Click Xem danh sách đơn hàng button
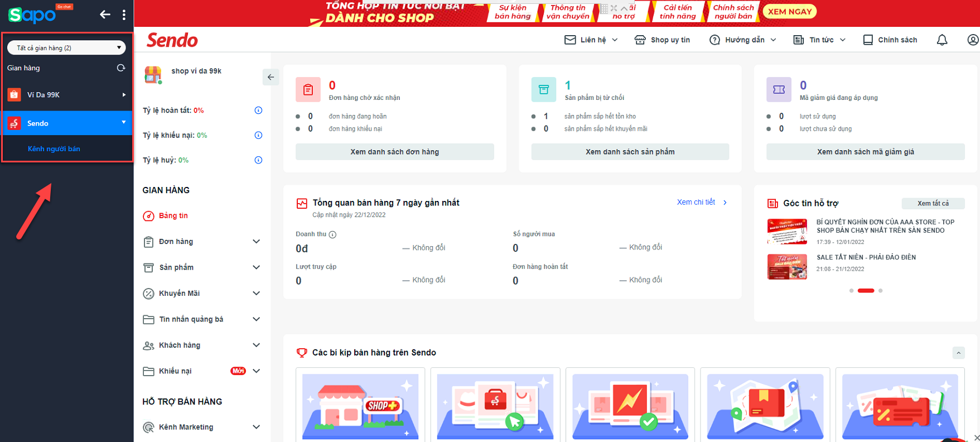 pos(395,152)
